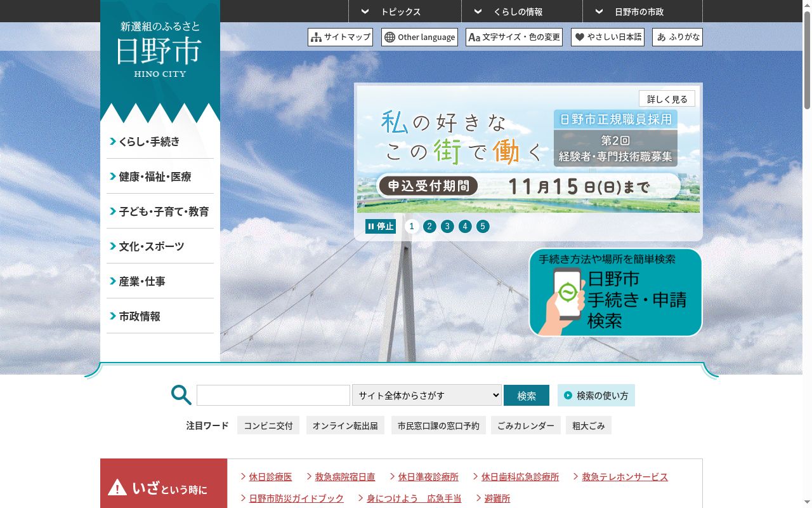The width and height of the screenshot is (812, 508).
Task: Toggle ふりがな furigana display
Action: click(678, 37)
